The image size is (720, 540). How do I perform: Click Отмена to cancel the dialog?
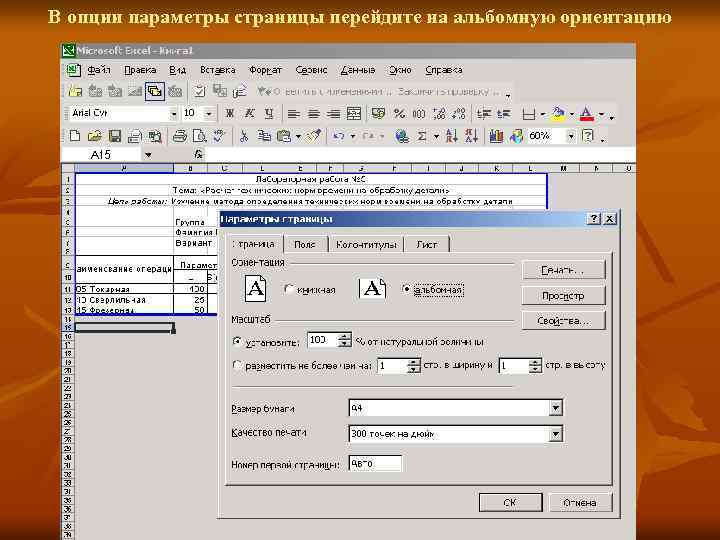[x=580, y=502]
